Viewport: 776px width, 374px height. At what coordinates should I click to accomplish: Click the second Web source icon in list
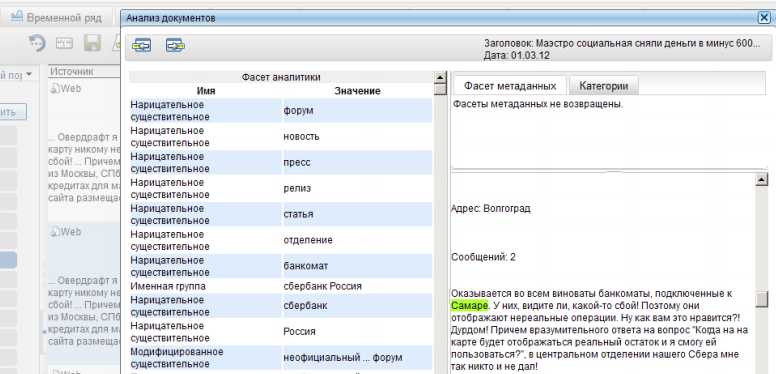[x=55, y=232]
